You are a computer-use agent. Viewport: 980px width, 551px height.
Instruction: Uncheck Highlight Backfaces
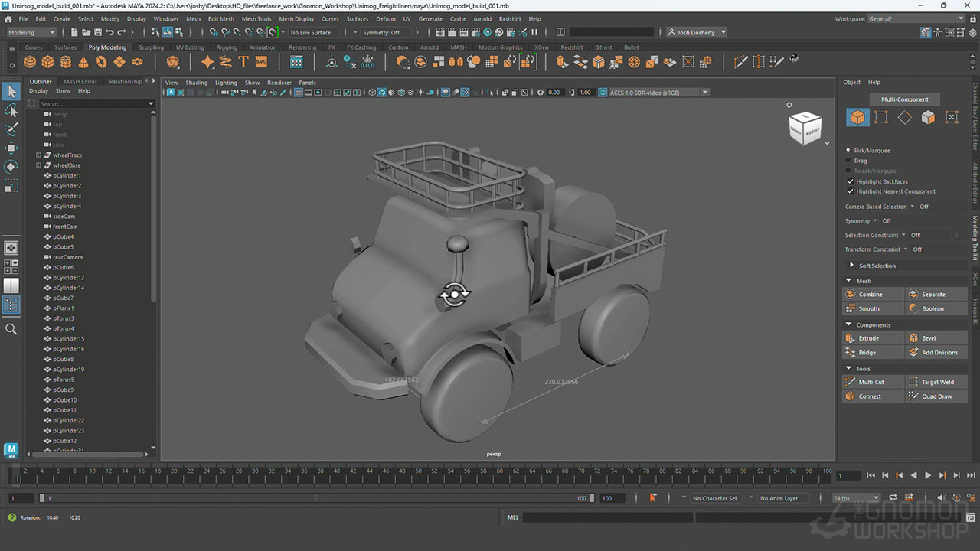[x=850, y=181]
